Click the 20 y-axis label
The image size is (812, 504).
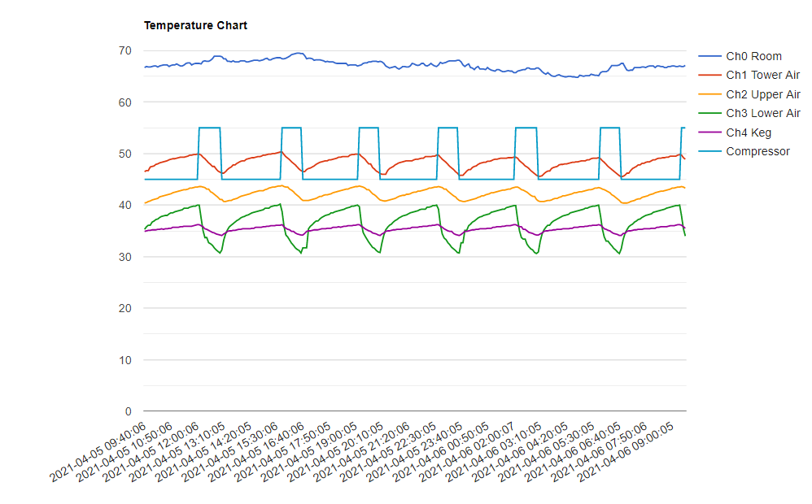pyautogui.click(x=124, y=308)
